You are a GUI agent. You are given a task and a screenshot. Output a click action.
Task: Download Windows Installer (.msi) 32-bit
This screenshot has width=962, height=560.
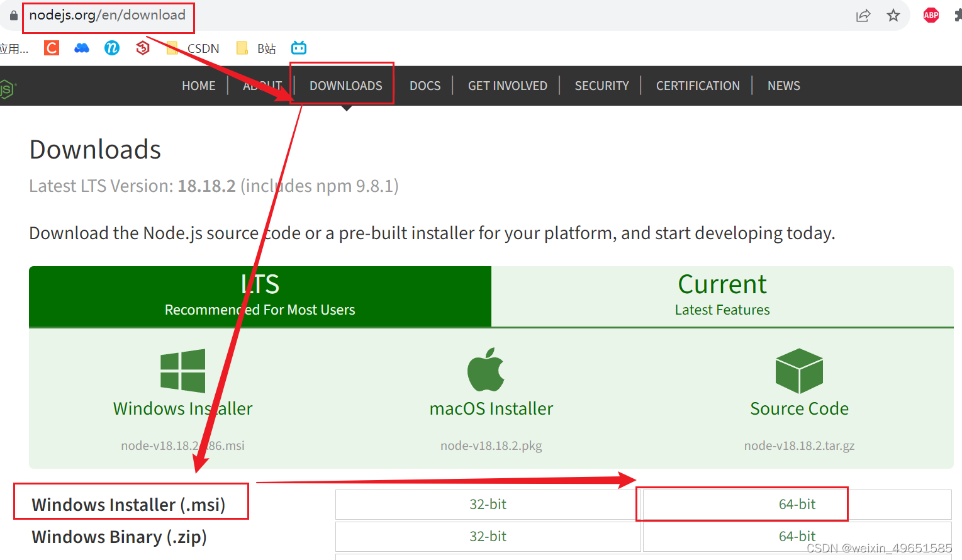488,504
